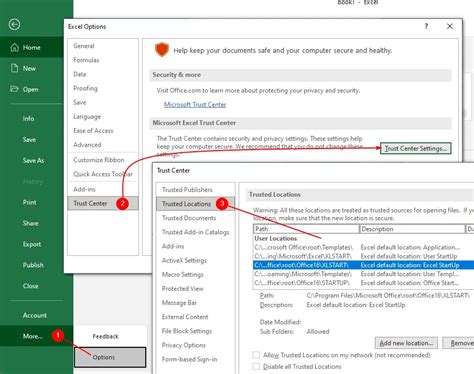
Task: Click the New document icon
Action: pos(14,68)
